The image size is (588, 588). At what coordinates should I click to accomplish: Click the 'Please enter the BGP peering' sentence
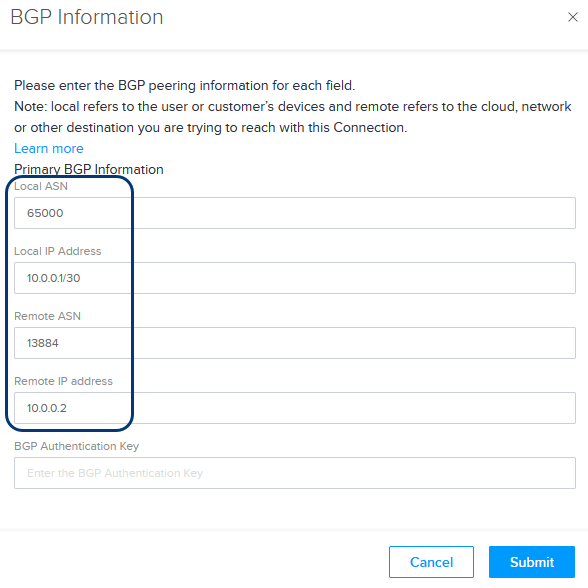pos(184,86)
